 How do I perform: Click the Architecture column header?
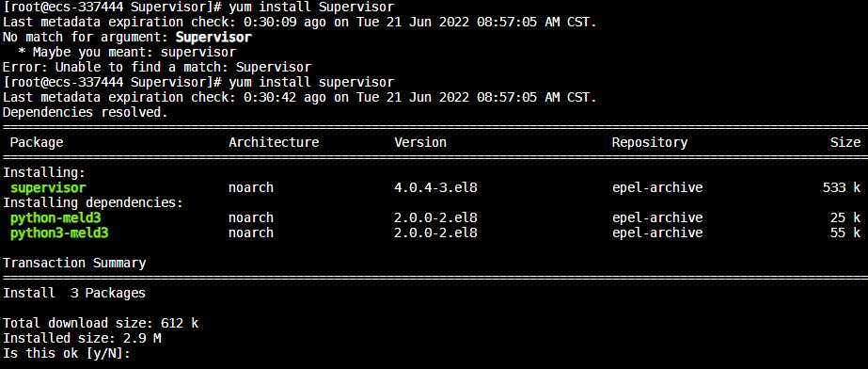pyautogui.click(x=274, y=142)
